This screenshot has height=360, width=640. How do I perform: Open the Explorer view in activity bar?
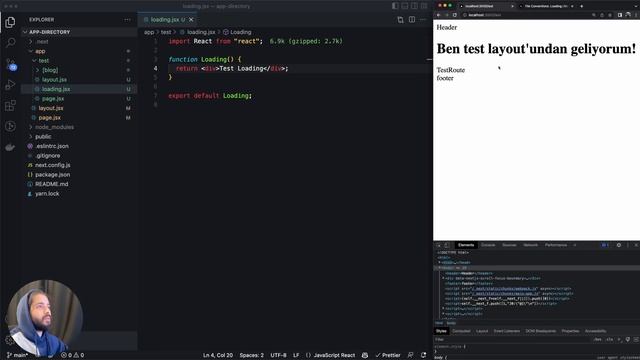pos(10,22)
